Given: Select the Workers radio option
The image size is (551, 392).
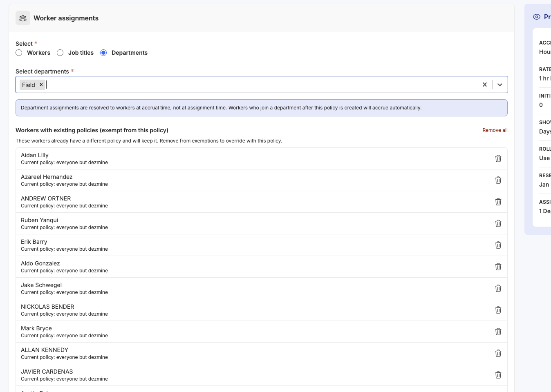Looking at the screenshot, I should [x=19, y=53].
